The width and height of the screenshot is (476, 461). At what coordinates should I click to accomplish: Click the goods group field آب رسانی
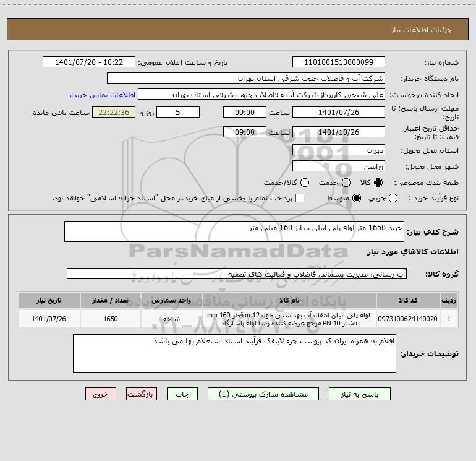pyautogui.click(x=237, y=274)
